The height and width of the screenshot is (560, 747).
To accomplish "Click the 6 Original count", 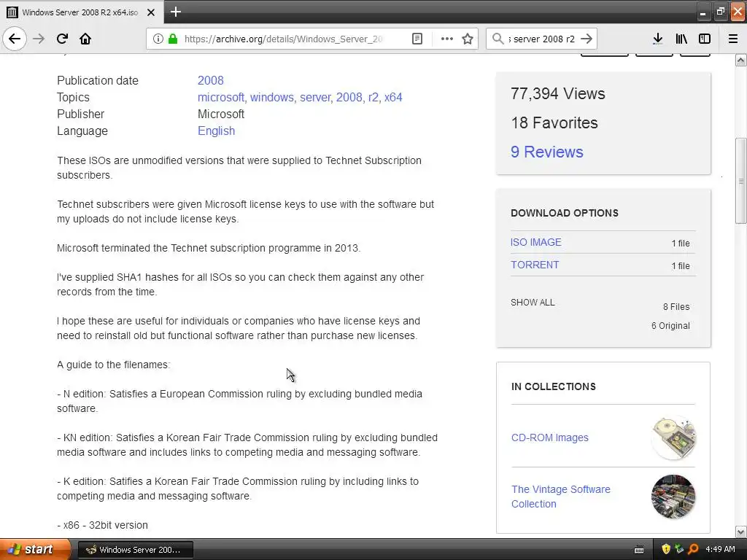I will point(670,326).
